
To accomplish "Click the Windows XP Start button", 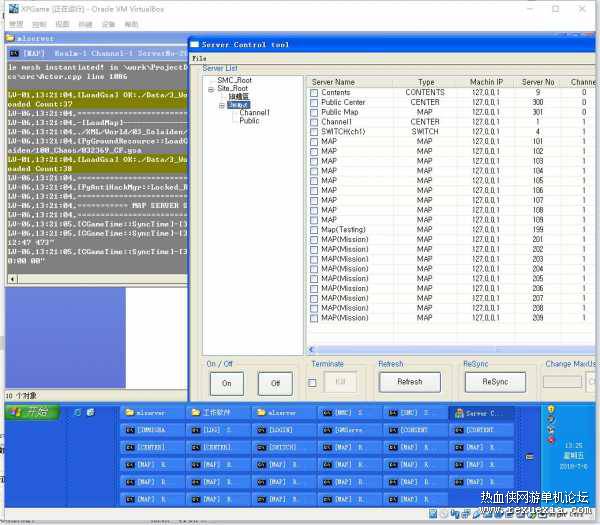I will click(x=32, y=412).
